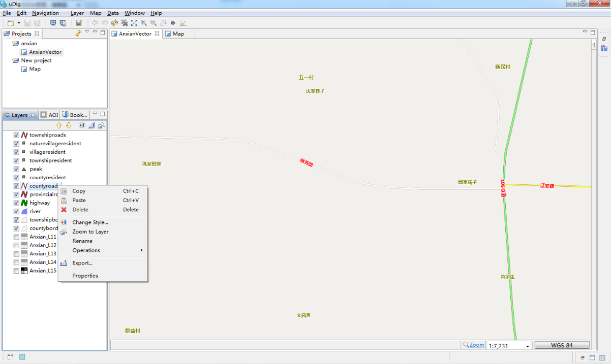The image size is (611, 364).
Task: Toggle naturevillageresident layer visibility checkbox
Action: click(x=16, y=144)
